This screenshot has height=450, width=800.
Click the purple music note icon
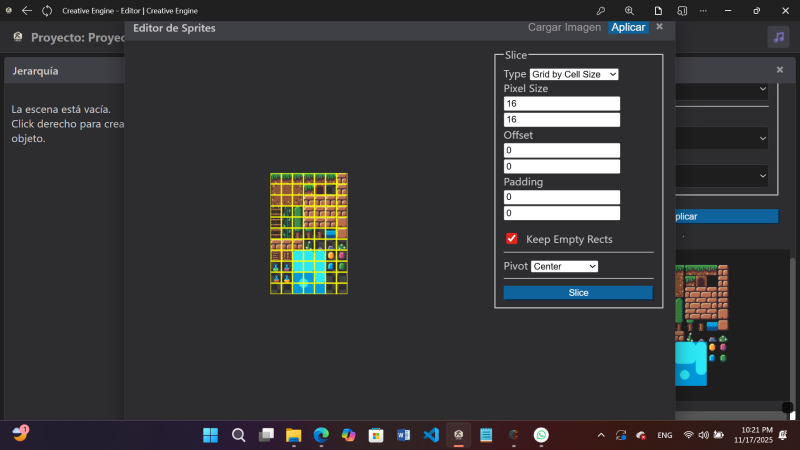[778, 37]
